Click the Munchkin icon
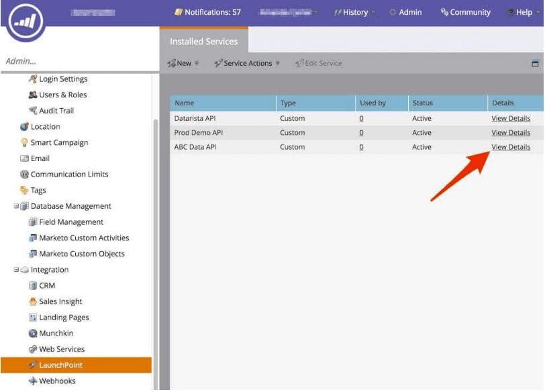Screen dimensions: 545x392 coord(33,334)
